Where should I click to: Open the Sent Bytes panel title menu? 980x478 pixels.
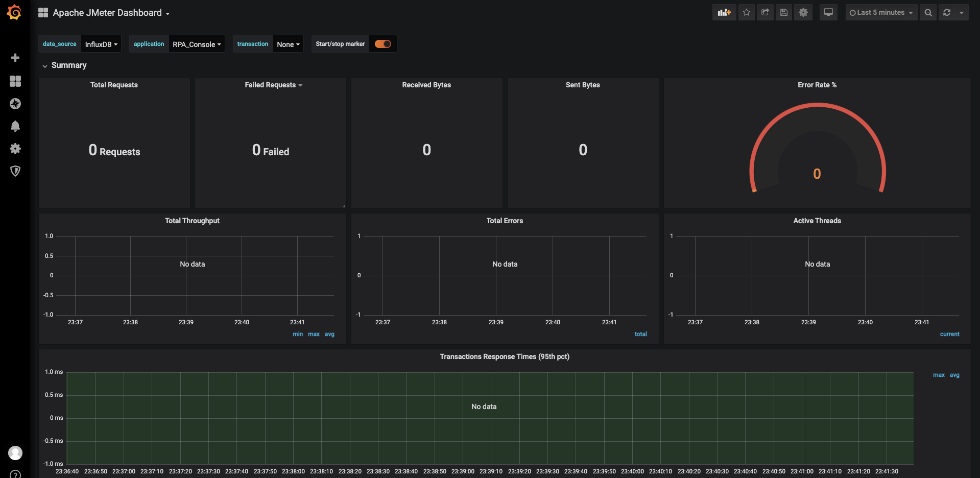tap(583, 85)
